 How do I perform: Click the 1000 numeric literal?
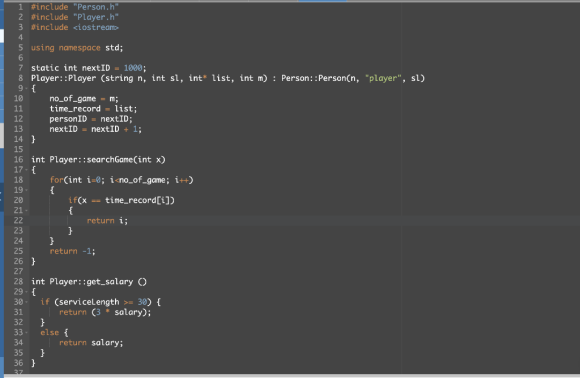click(x=133, y=68)
